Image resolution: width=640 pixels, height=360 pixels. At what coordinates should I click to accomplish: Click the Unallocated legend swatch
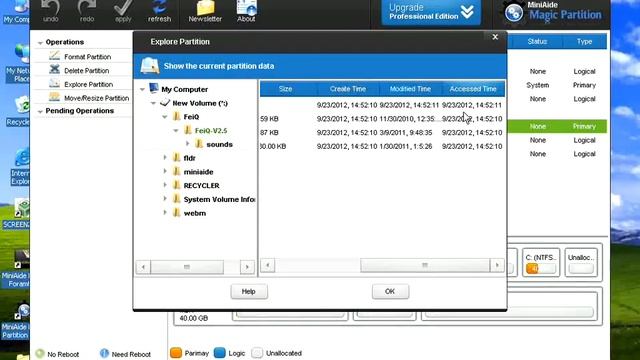click(x=257, y=353)
